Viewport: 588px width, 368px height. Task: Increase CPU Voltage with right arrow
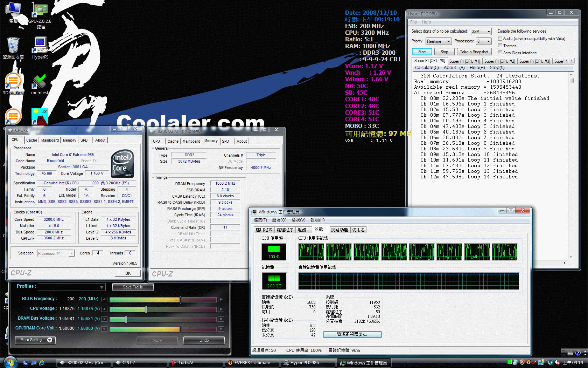tap(221, 309)
